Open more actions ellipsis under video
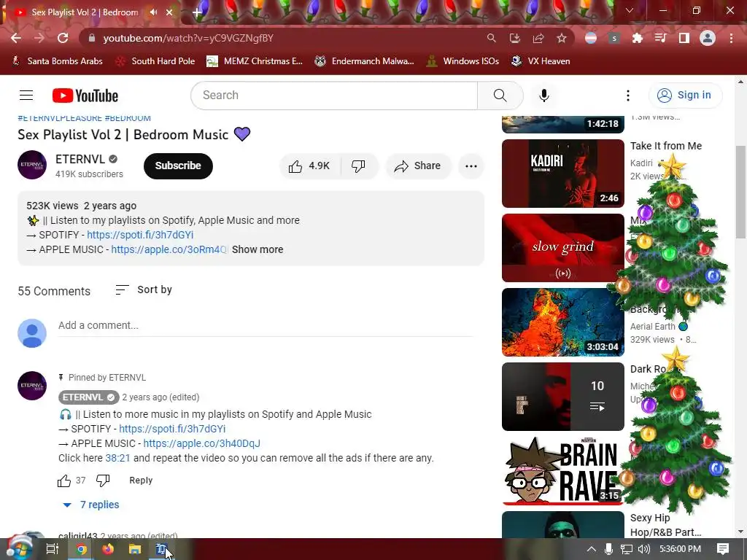The height and width of the screenshot is (560, 747). pyautogui.click(x=471, y=166)
